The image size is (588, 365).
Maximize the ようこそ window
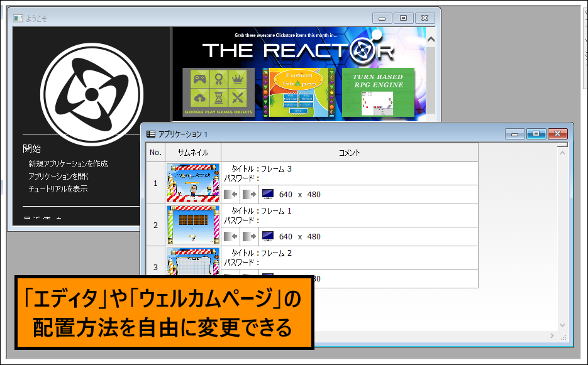(x=404, y=18)
